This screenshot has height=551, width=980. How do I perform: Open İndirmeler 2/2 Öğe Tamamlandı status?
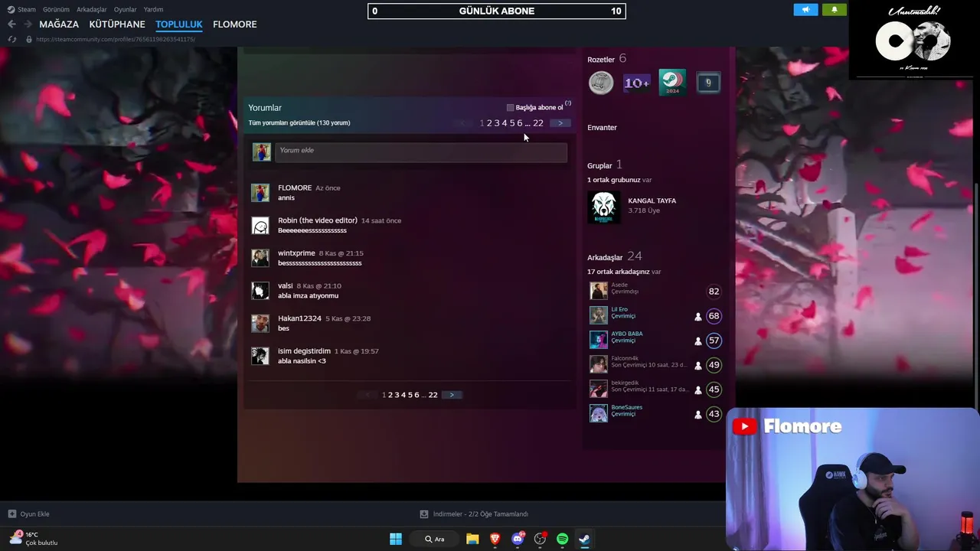(x=480, y=514)
